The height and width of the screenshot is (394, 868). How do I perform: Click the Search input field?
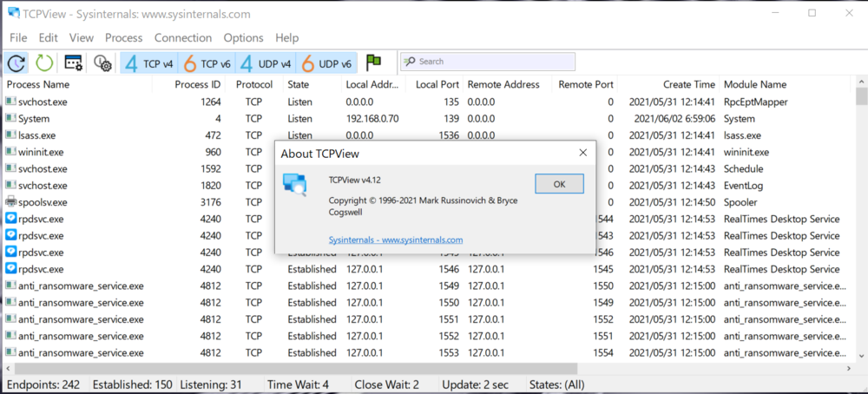[x=488, y=62]
